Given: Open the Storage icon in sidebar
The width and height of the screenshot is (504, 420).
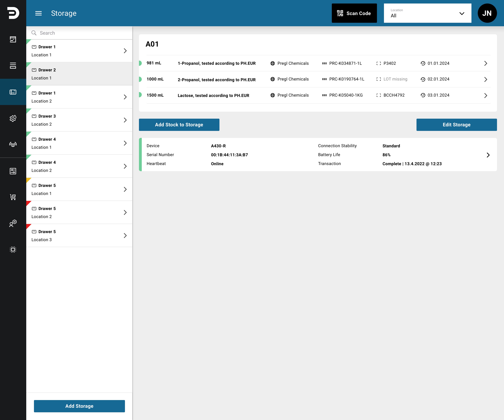Looking at the screenshot, I should click(13, 92).
